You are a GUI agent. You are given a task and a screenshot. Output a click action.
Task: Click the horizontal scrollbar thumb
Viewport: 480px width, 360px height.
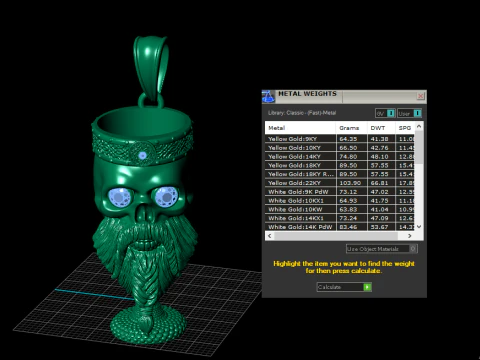coord(335,236)
